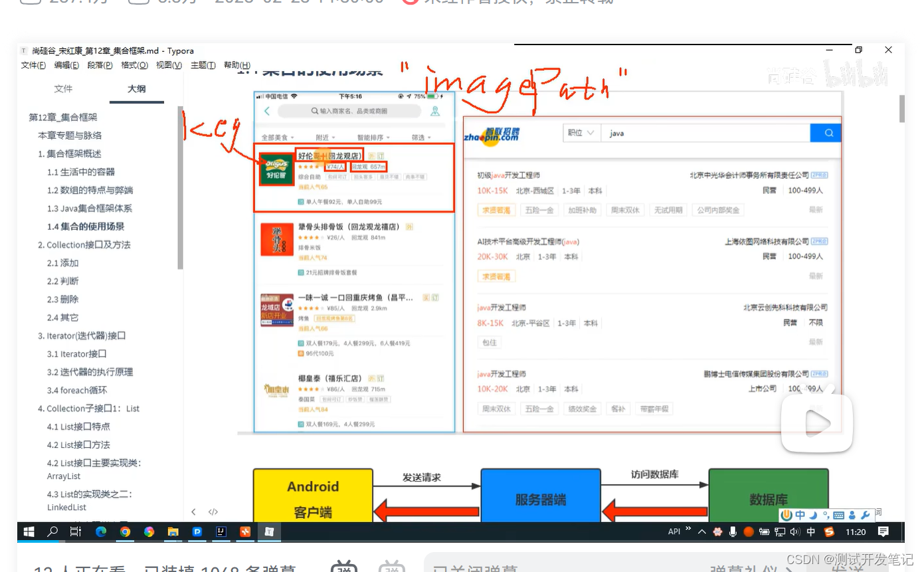
Task: Select outline heading 第12章_集合框架
Action: [x=63, y=118]
